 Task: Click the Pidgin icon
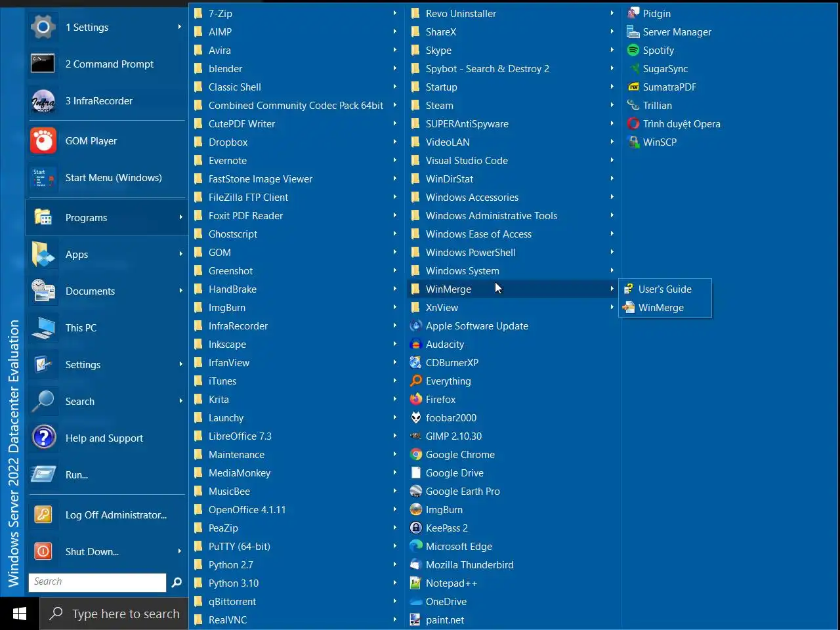tap(633, 13)
